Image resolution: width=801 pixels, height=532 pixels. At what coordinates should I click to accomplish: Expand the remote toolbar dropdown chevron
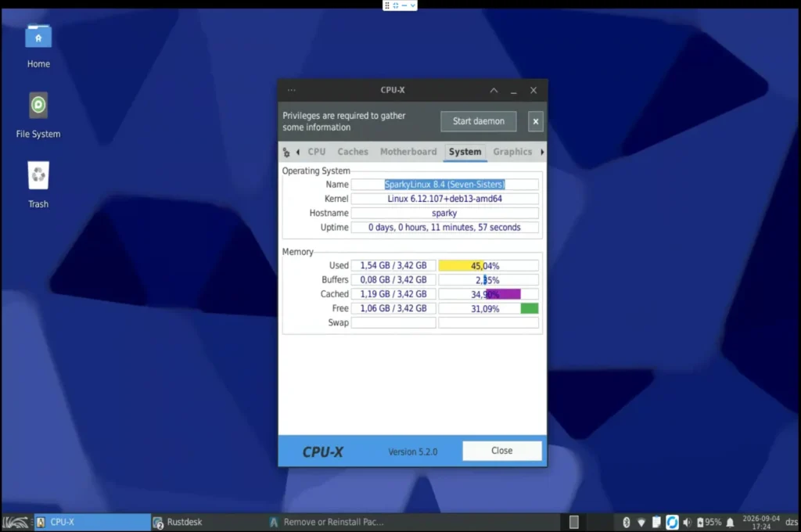click(x=413, y=5)
